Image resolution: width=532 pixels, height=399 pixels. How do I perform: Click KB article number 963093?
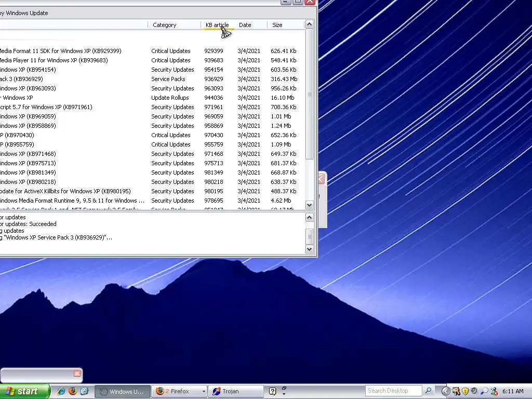coord(214,88)
